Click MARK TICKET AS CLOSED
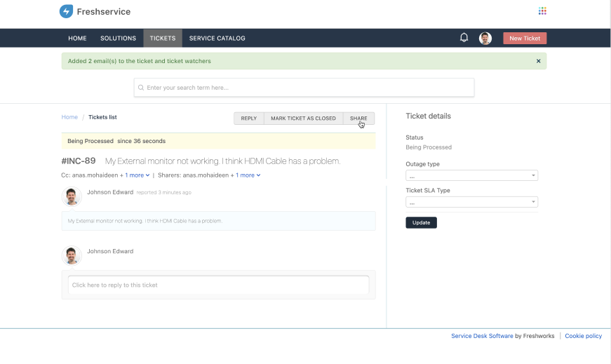 (303, 119)
